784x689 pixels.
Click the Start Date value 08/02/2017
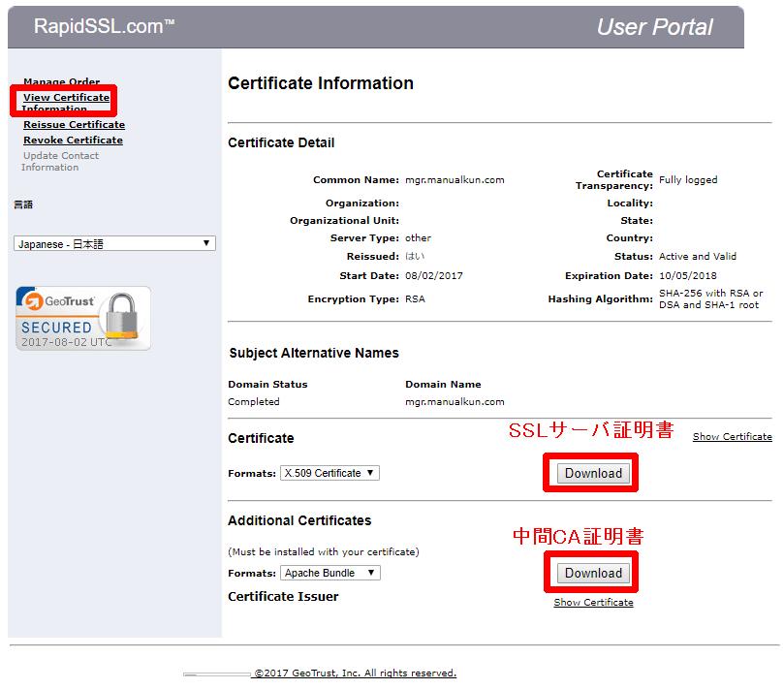pos(433,275)
